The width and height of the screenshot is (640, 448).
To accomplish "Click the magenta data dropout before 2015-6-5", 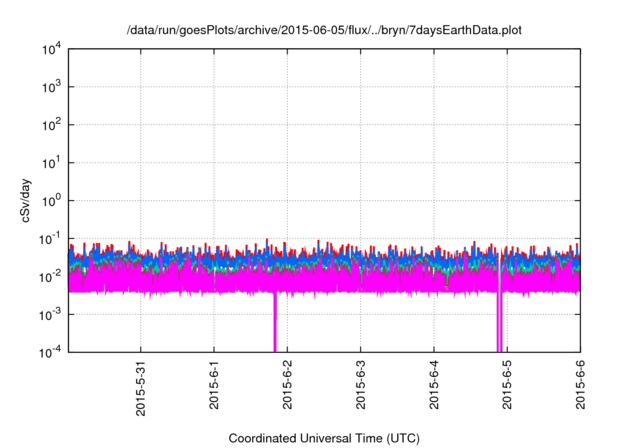I will [x=499, y=330].
